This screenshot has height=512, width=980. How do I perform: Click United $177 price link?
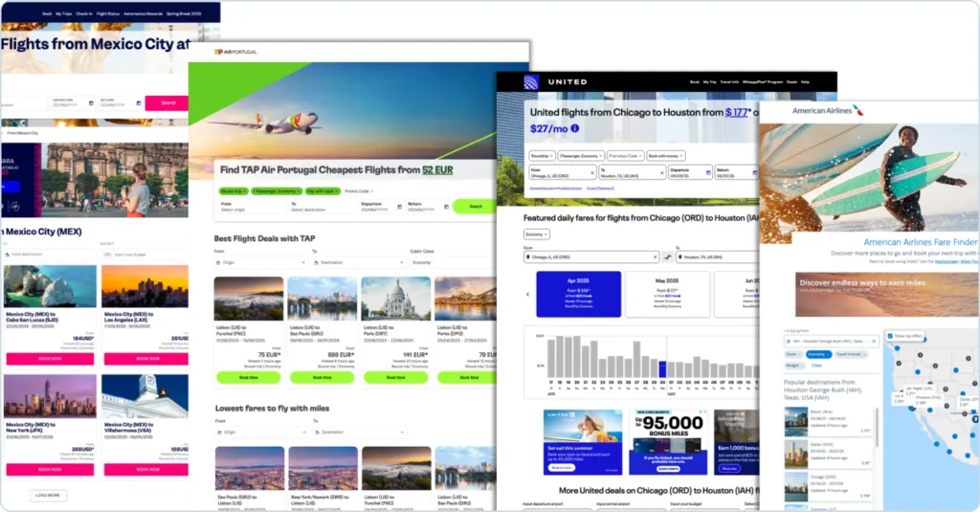click(x=736, y=113)
